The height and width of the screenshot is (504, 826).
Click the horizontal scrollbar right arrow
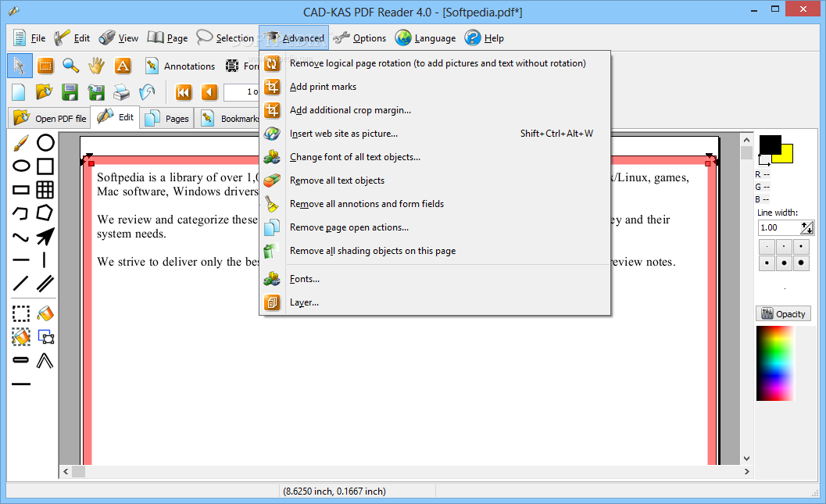pos(746,471)
